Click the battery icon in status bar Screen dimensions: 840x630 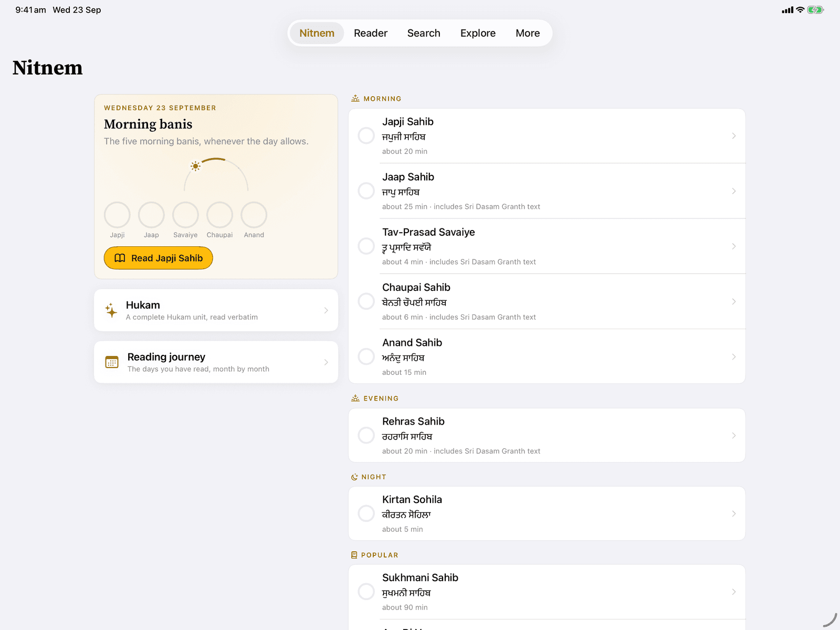coord(815,9)
